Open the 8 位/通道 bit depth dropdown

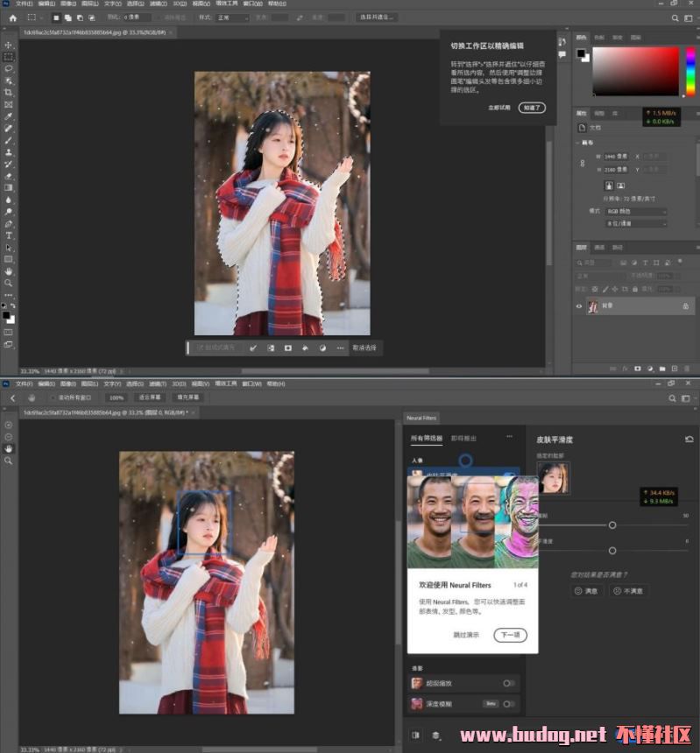click(636, 223)
